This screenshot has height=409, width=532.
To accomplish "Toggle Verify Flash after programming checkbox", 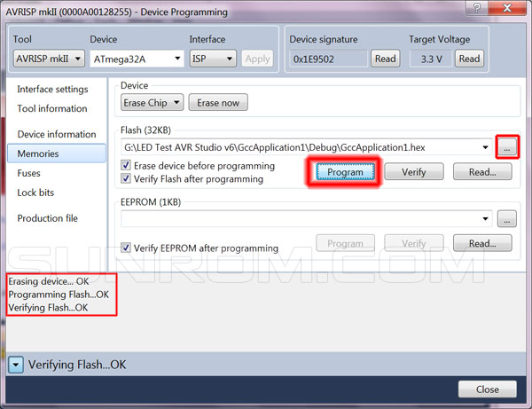I will (x=127, y=179).
